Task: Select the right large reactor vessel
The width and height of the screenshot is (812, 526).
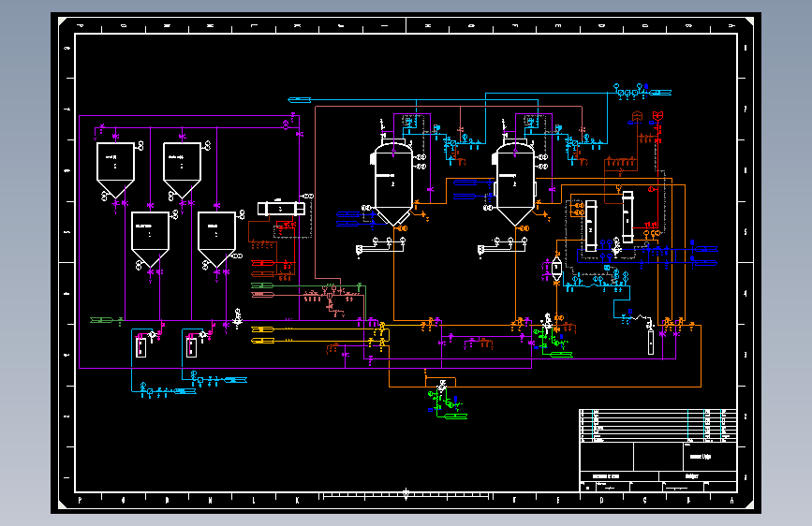Action: point(515,183)
